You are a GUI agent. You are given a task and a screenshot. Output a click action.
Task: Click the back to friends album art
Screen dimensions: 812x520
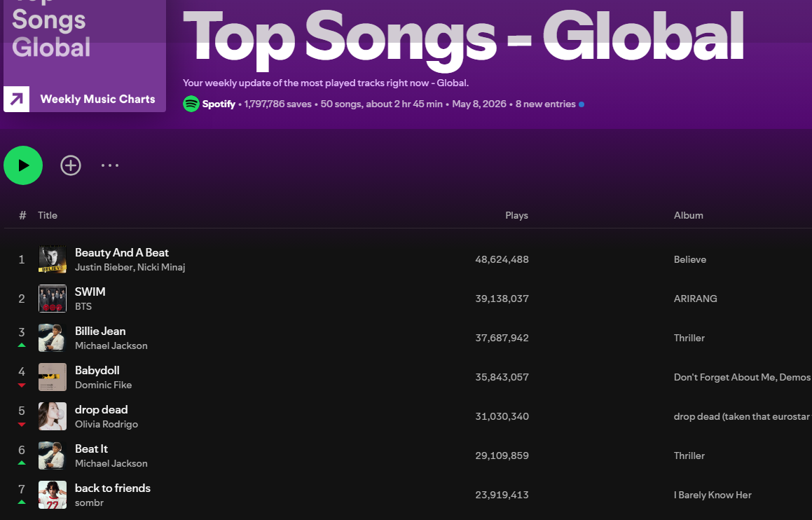pos(53,495)
